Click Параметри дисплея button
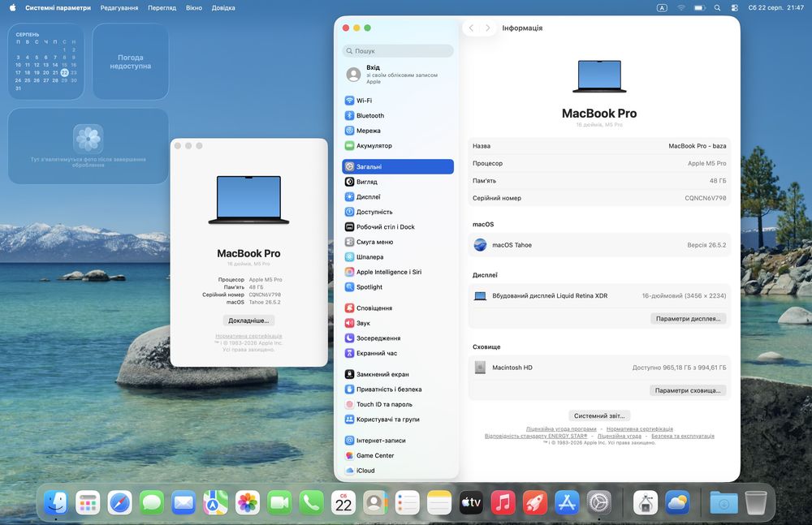 [689, 319]
